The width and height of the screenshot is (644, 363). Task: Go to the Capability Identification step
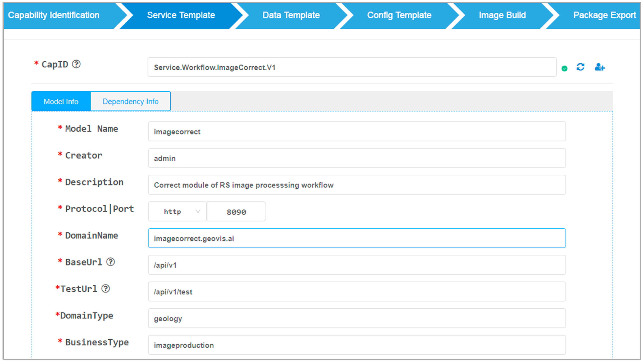54,15
